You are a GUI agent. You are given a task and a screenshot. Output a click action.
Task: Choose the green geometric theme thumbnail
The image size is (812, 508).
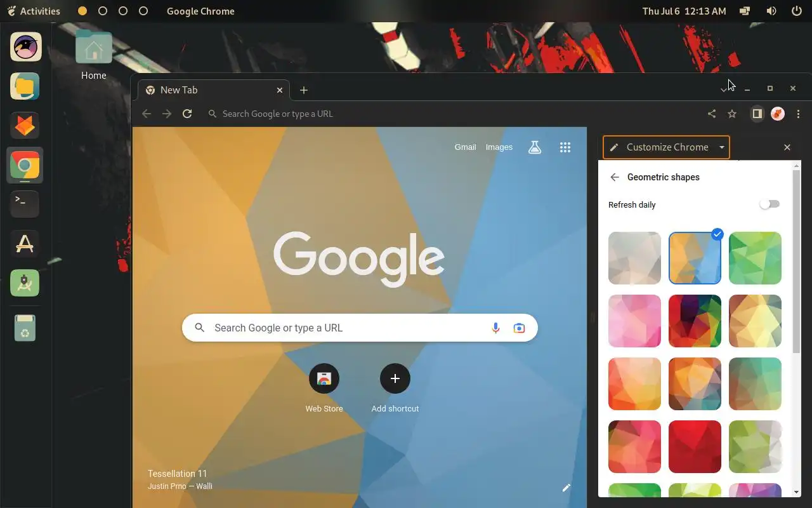[x=755, y=258]
